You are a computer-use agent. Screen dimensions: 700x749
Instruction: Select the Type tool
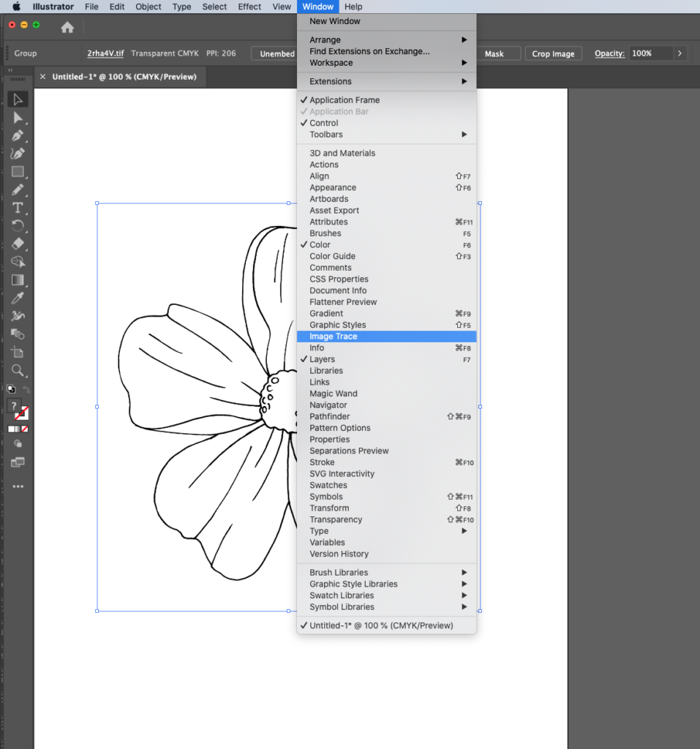click(18, 206)
